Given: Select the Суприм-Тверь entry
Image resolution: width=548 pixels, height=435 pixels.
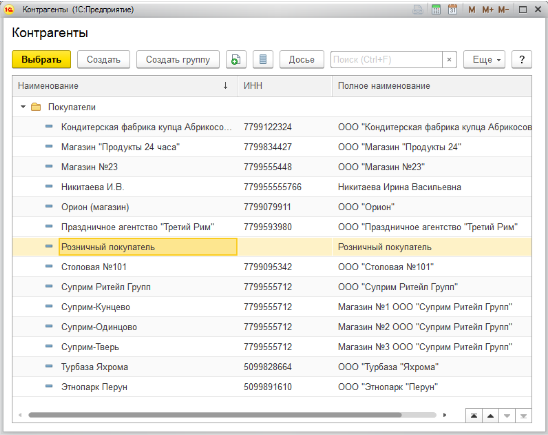Looking at the screenshot, I should (90, 347).
